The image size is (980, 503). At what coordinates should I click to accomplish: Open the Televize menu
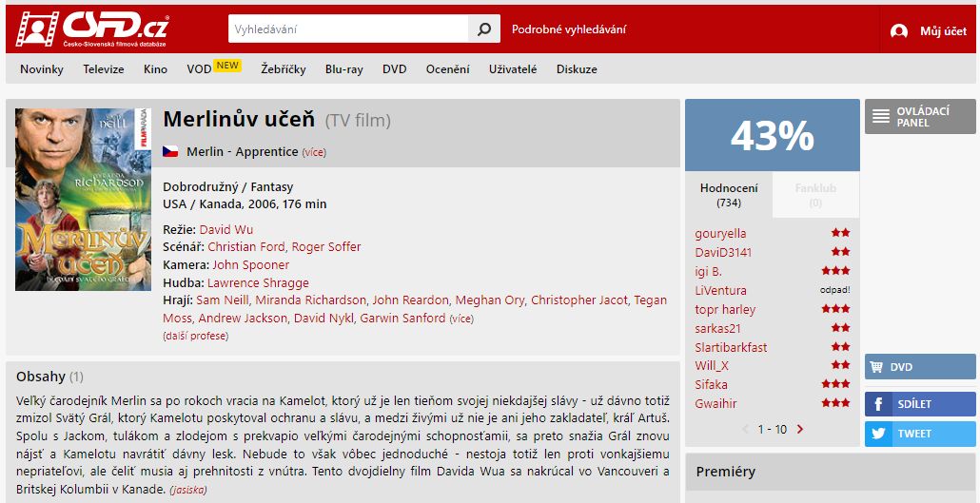(104, 69)
